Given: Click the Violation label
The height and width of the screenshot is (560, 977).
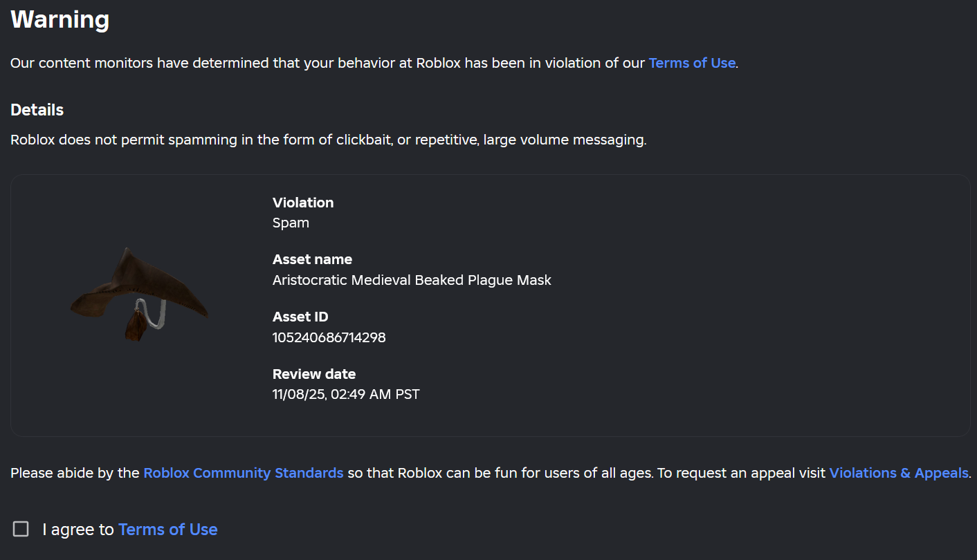Looking at the screenshot, I should [x=303, y=203].
